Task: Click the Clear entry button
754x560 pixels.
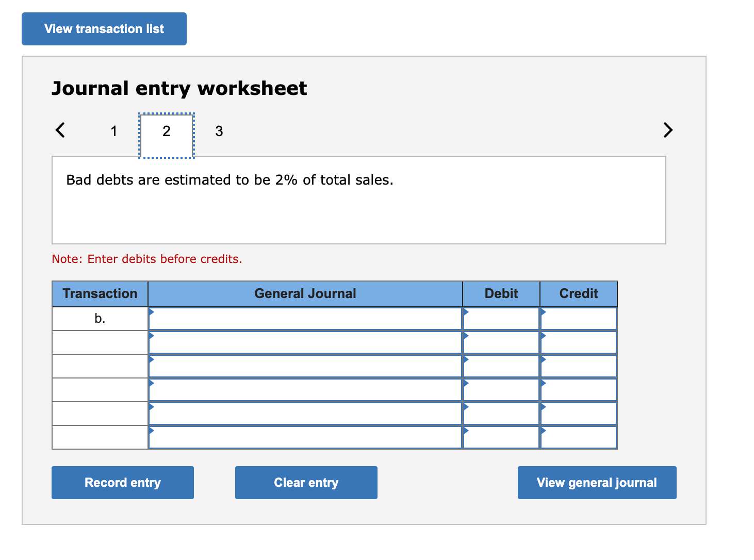Action: coord(305,482)
